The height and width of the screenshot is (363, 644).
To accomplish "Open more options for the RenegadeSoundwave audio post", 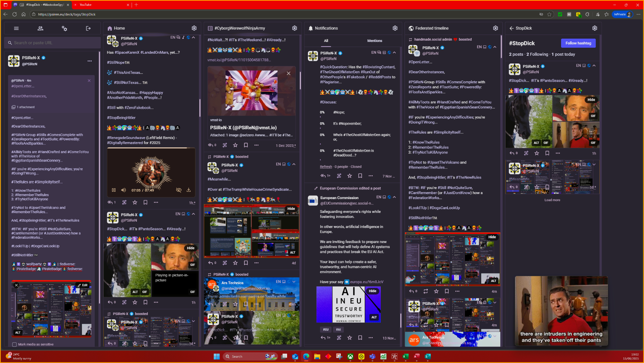I will (x=156, y=202).
